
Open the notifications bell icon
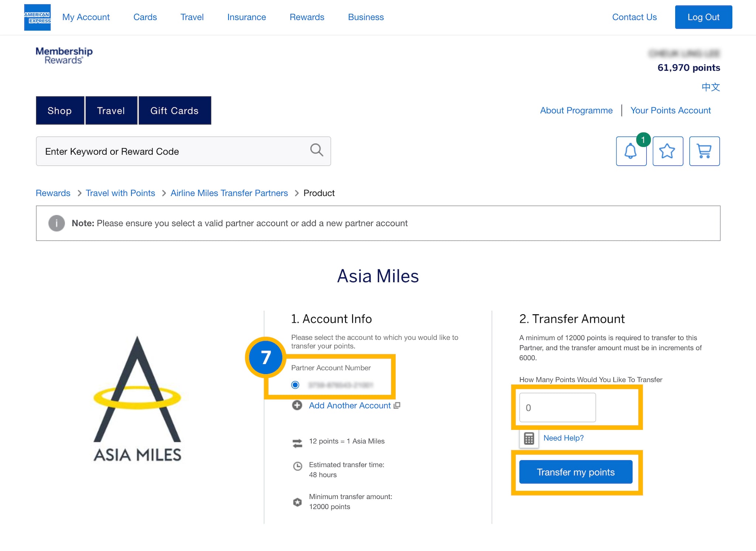pyautogui.click(x=631, y=151)
